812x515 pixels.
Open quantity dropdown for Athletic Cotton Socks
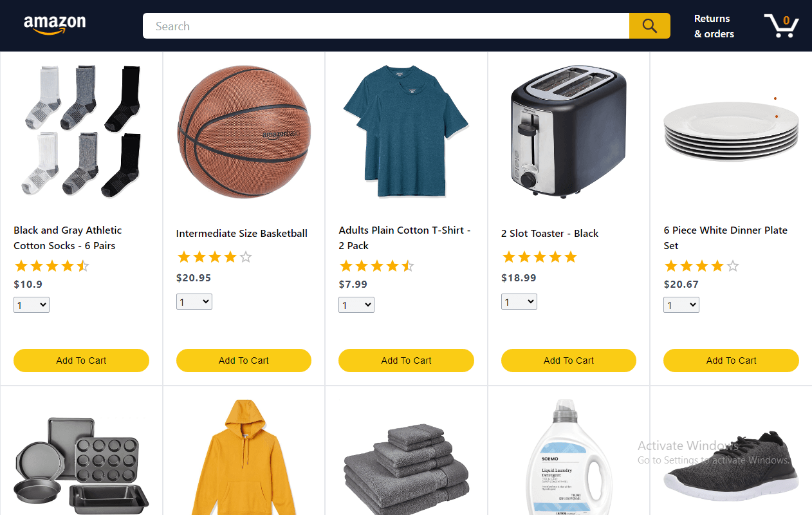[32, 305]
